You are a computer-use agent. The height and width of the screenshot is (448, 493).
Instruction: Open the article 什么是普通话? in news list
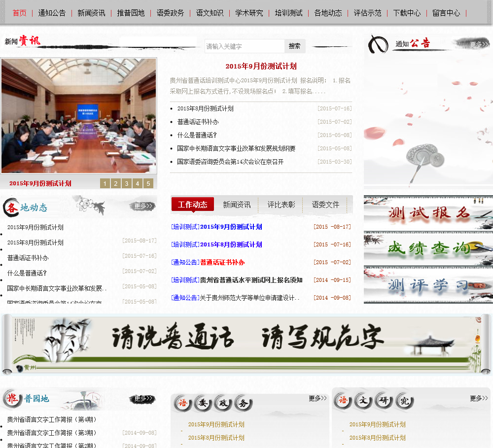pyautogui.click(x=197, y=135)
